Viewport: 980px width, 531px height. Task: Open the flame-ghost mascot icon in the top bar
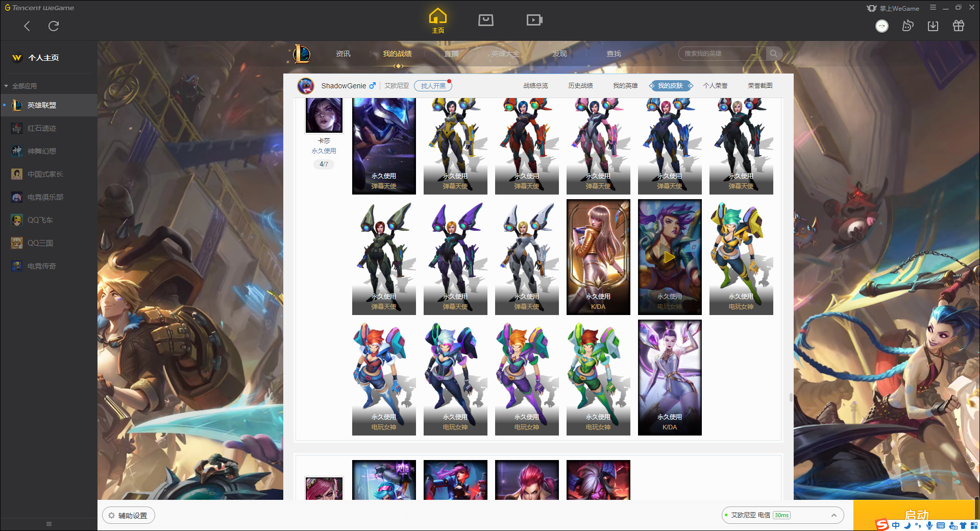pyautogui.click(x=908, y=26)
